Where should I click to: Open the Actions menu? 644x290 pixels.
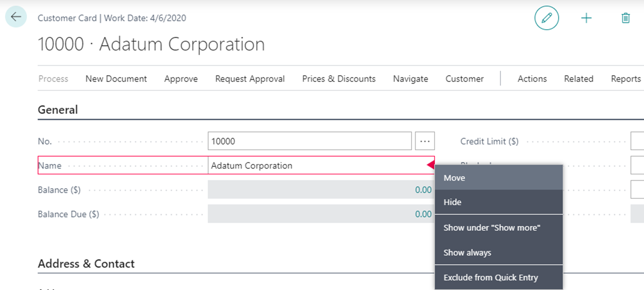pos(532,79)
